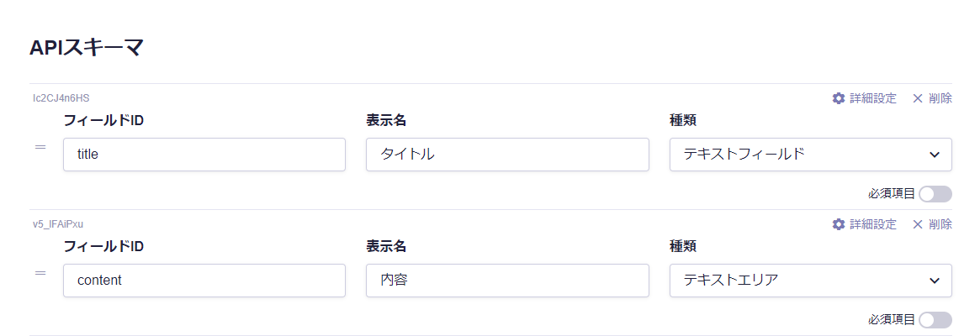The image size is (980, 336).
Task: Open 詳細設定 for the content field
Action: pos(872,224)
